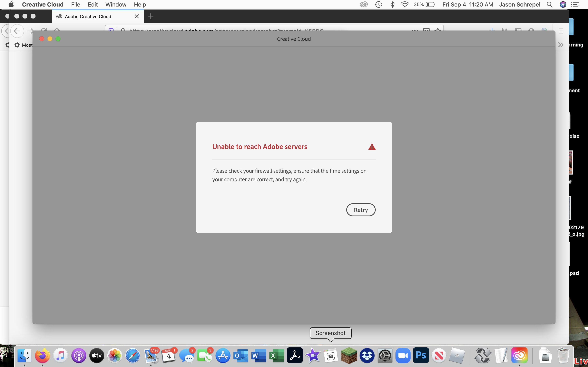Open Creative Cloud app in dock
The image size is (588, 367).
click(x=519, y=356)
